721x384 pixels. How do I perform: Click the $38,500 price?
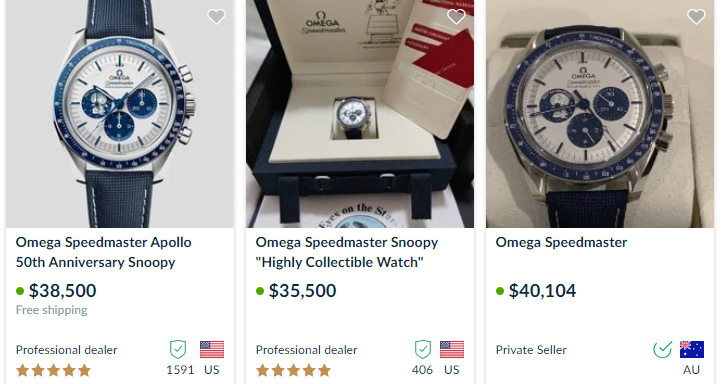click(63, 291)
